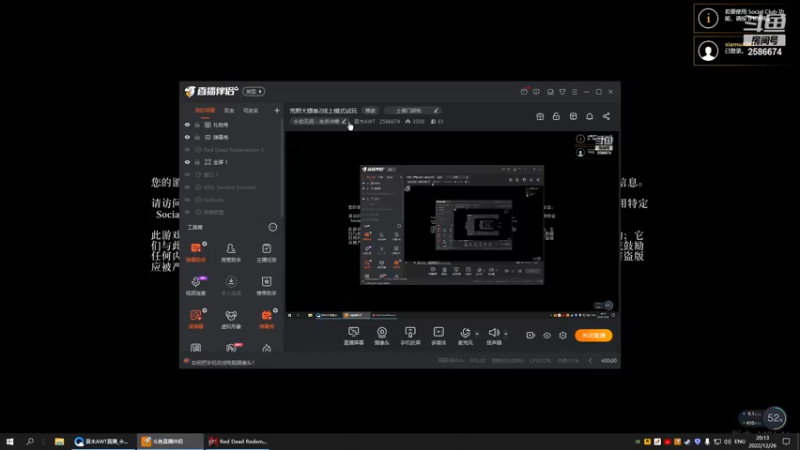Open the gift box icon in stream header
Image resolution: width=800 pixels, height=450 pixels.
[540, 116]
